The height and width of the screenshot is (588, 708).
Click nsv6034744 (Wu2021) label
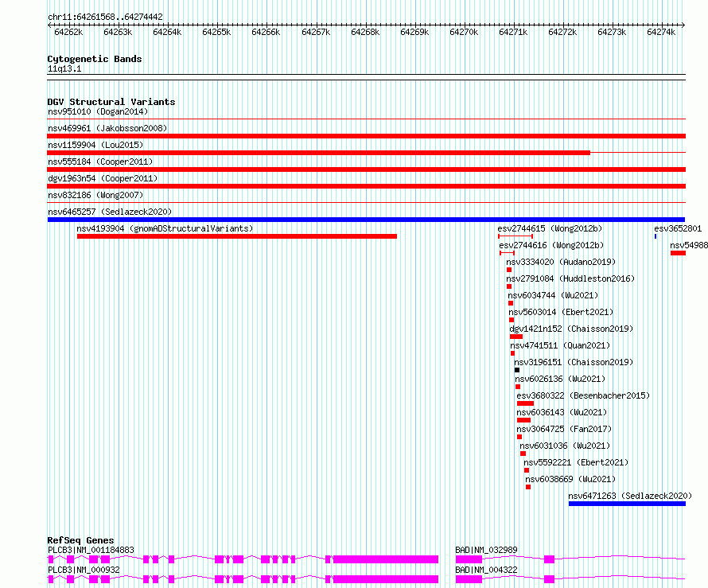tap(553, 295)
